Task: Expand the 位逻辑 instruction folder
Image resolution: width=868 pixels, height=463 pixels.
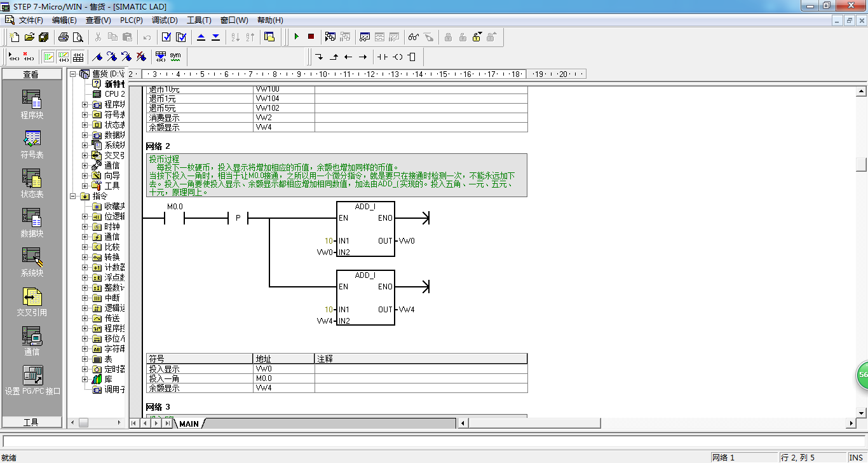Action: pyautogui.click(x=85, y=216)
